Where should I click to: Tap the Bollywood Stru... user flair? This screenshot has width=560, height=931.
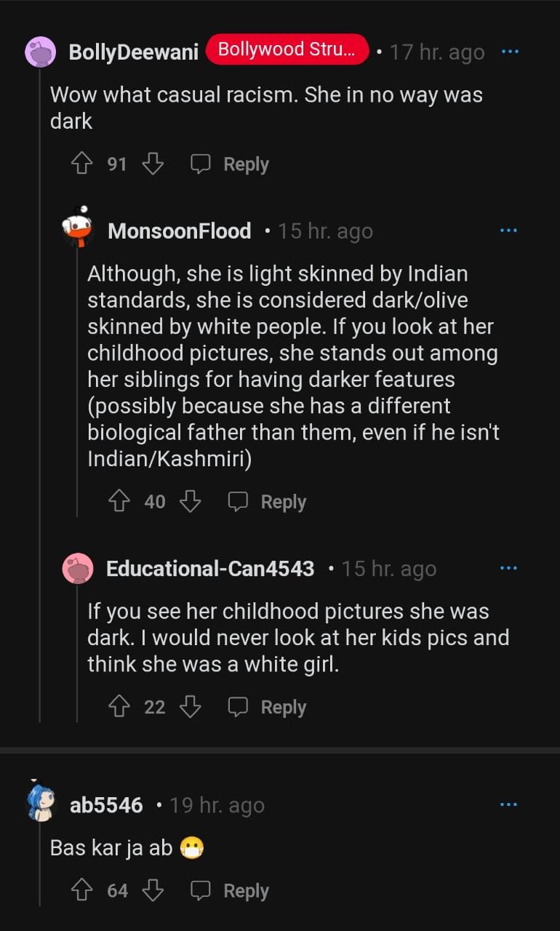[287, 49]
